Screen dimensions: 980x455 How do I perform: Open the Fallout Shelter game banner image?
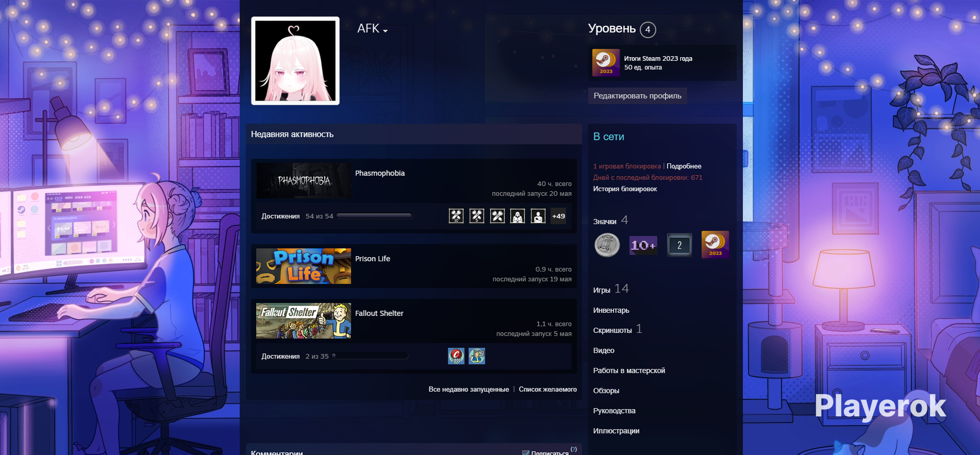(304, 321)
